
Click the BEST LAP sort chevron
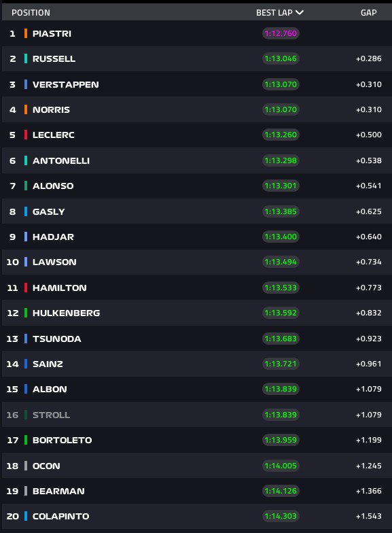point(299,12)
